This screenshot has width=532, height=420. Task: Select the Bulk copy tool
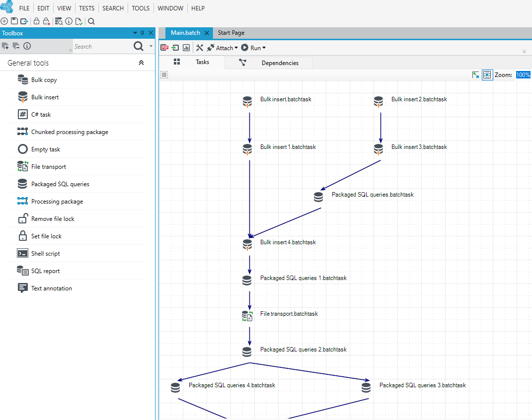(x=77, y=79)
